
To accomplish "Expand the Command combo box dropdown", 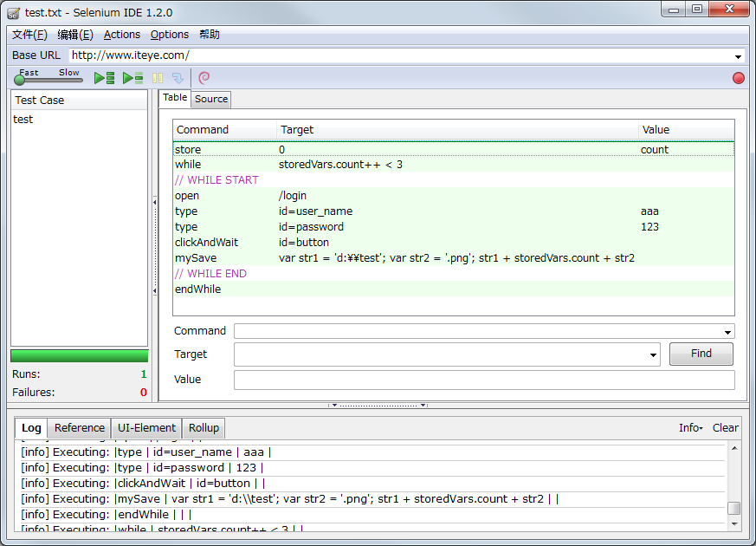I will point(727,332).
